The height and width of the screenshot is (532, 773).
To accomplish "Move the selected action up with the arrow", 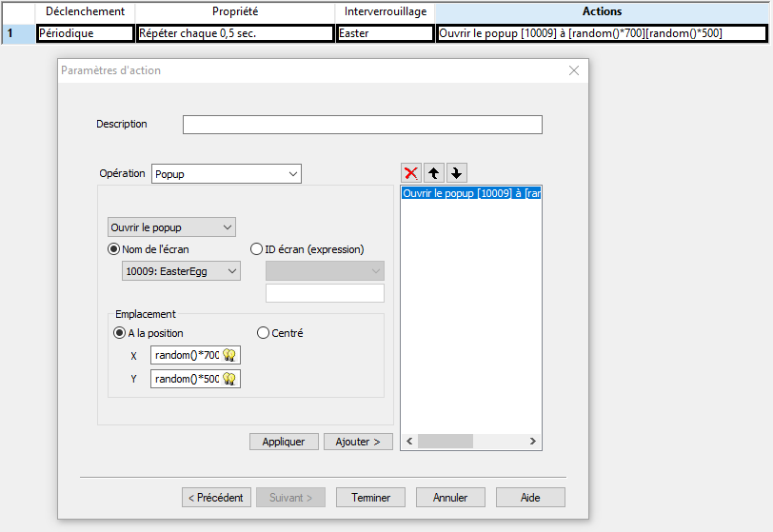I will point(434,173).
